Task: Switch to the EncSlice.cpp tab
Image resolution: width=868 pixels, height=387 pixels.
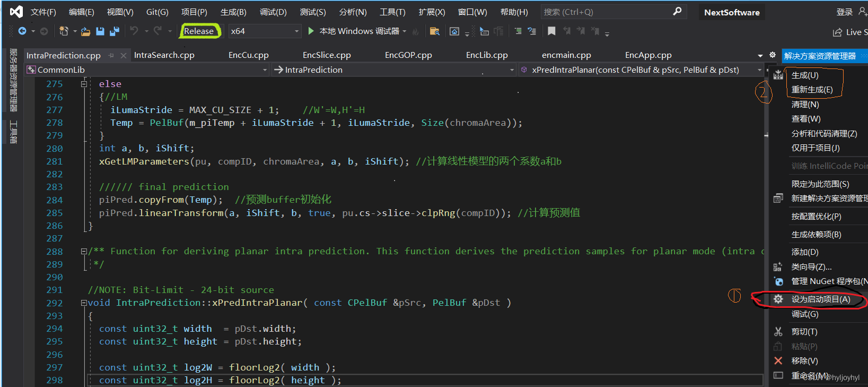Action: point(327,55)
